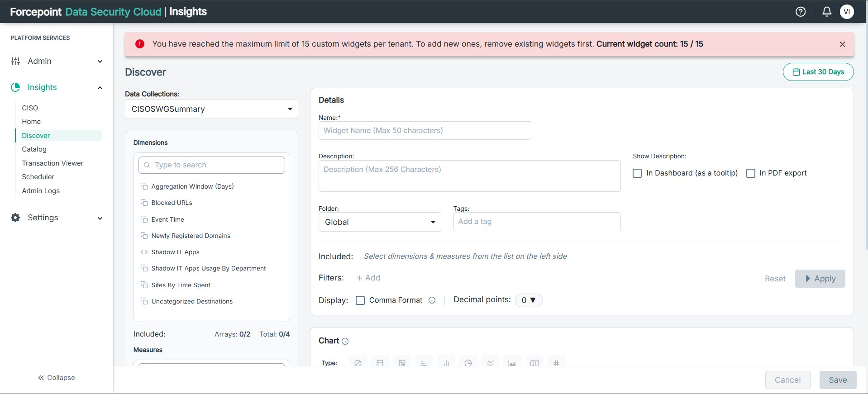The height and width of the screenshot is (394, 868).
Task: Enable In Dashboard (as a tooltip) checkbox
Action: pyautogui.click(x=637, y=173)
